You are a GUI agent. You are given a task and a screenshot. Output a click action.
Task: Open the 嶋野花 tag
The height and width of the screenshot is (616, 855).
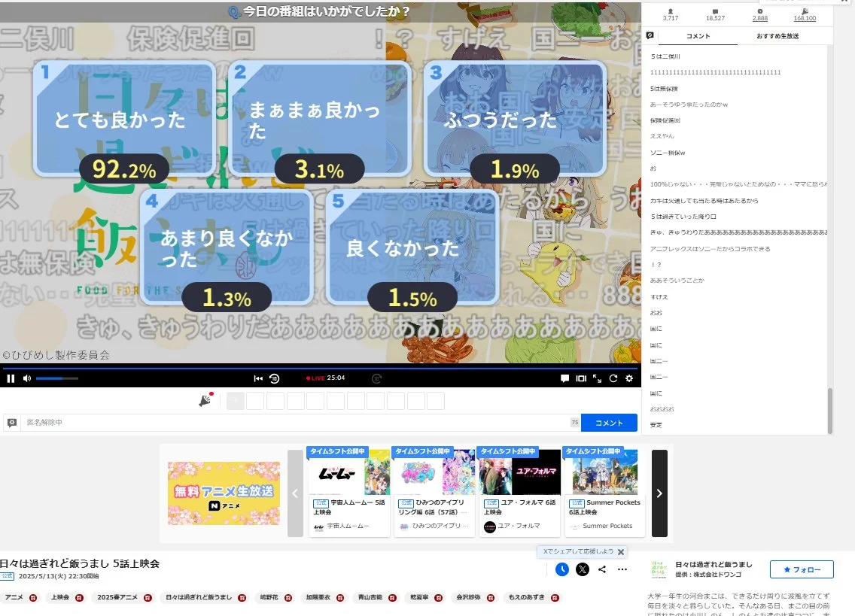[x=269, y=597]
